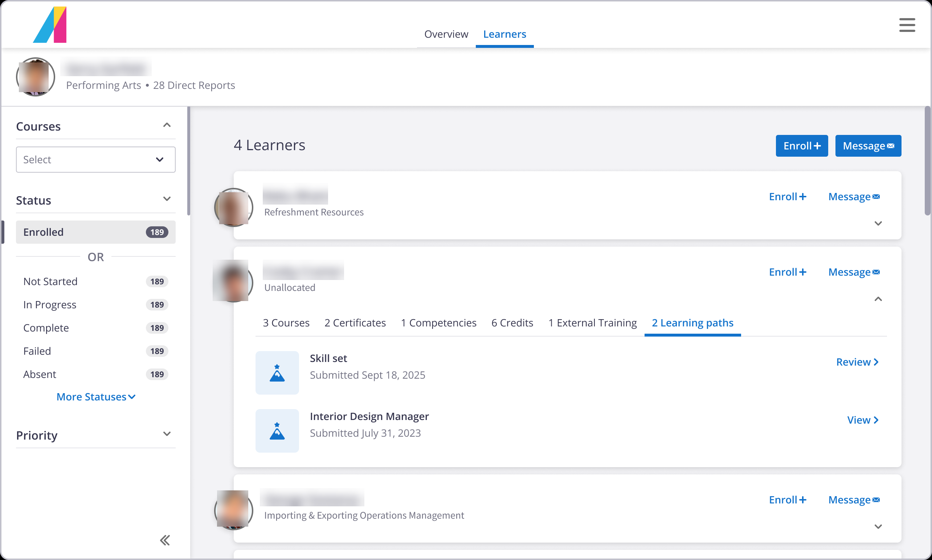
Task: Open the Courses Select dropdown
Action: pyautogui.click(x=95, y=160)
